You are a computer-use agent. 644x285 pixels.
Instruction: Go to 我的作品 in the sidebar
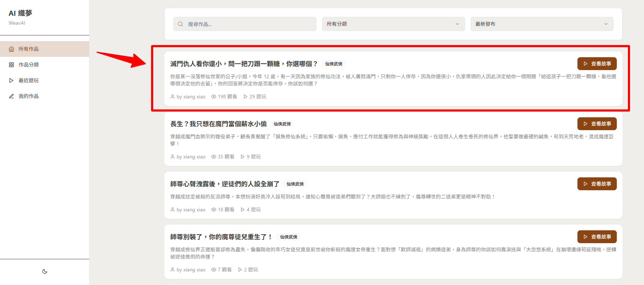click(29, 96)
